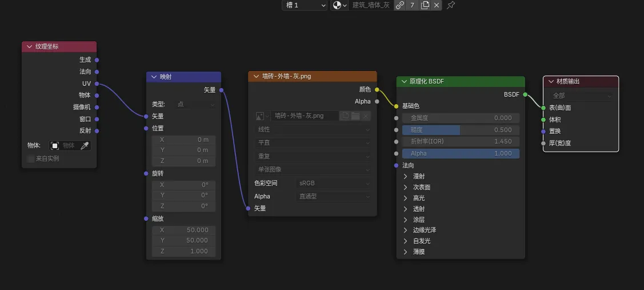This screenshot has width=644, height=290.
Task: Expand the 次表面 section
Action: (405, 187)
